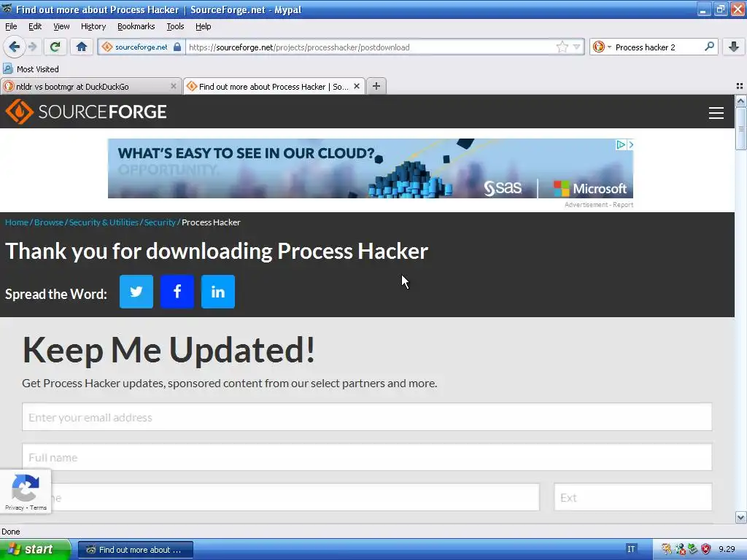
Task: Share on LinkedIn
Action: [x=218, y=292]
